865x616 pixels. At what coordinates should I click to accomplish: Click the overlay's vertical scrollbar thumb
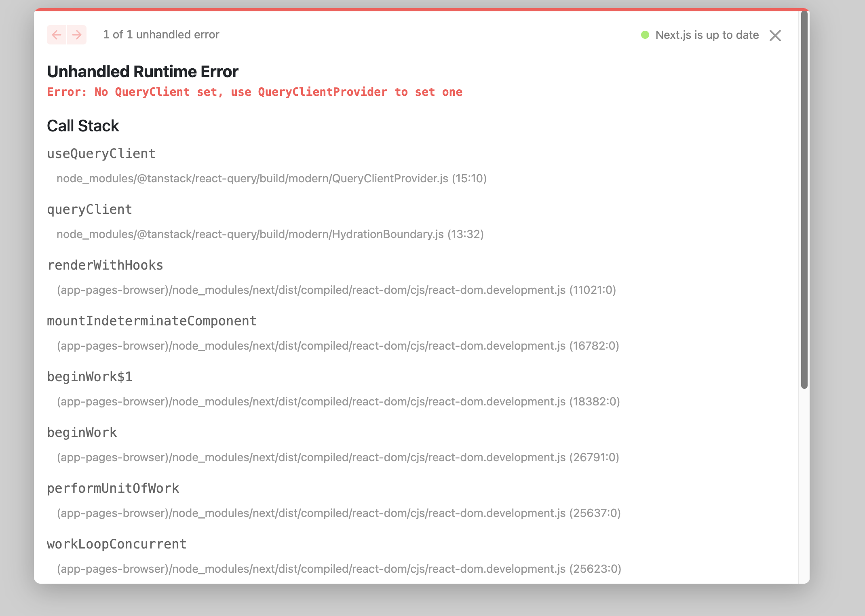click(x=804, y=200)
